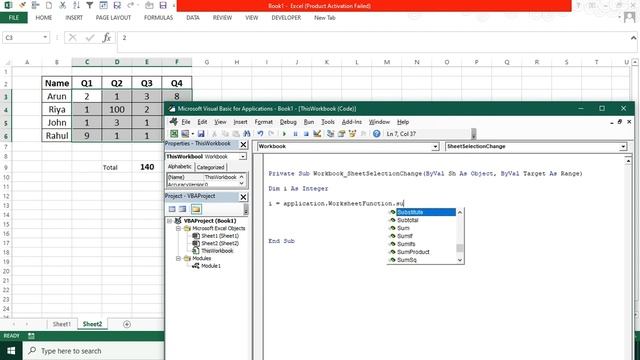Toggle Design Mode icon in VBA toolbar

pyautogui.click(x=317, y=133)
